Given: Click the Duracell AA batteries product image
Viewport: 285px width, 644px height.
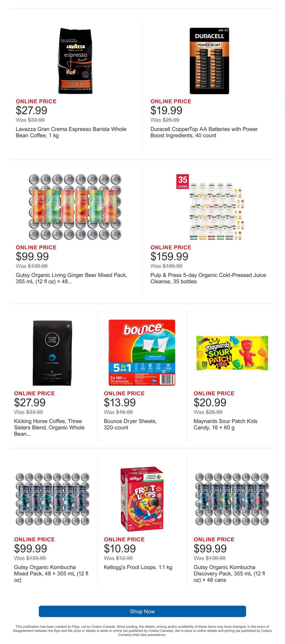Looking at the screenshot, I should click(x=209, y=61).
